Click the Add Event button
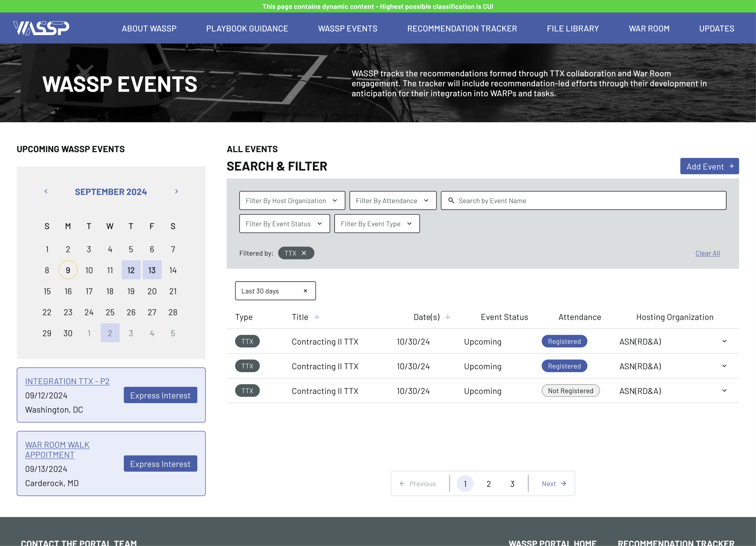The width and height of the screenshot is (756, 546). [x=709, y=166]
